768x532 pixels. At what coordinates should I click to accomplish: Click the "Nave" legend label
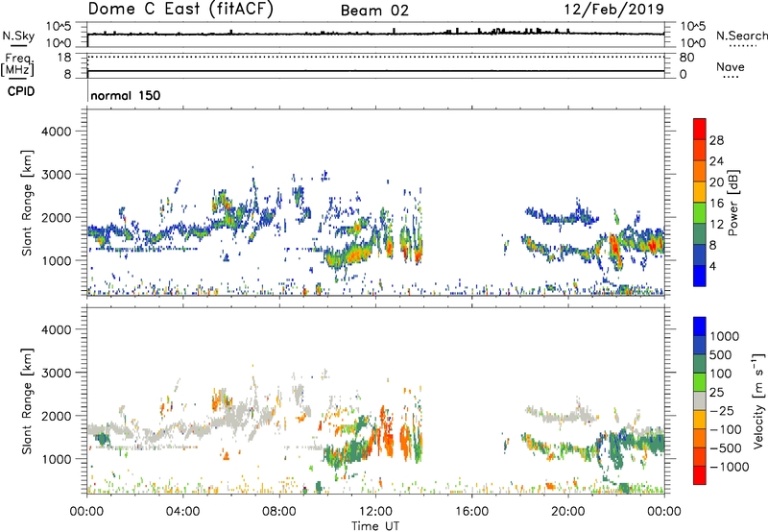pyautogui.click(x=731, y=66)
